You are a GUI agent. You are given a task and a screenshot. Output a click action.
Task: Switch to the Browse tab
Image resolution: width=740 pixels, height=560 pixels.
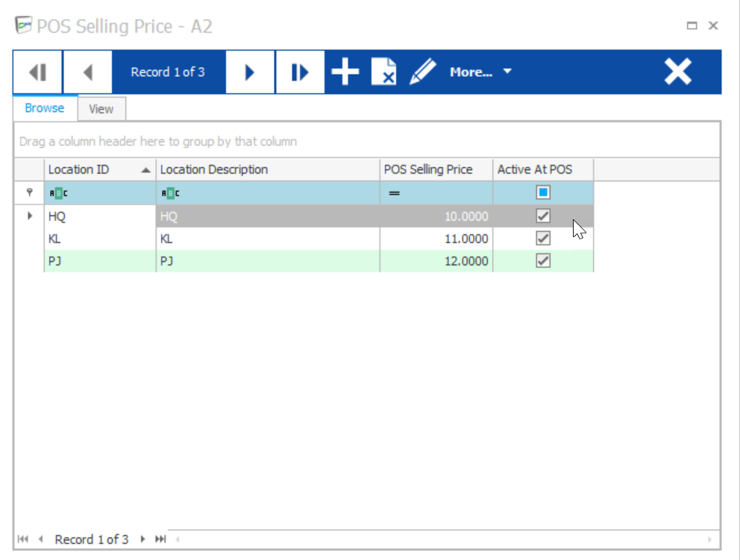coord(45,108)
